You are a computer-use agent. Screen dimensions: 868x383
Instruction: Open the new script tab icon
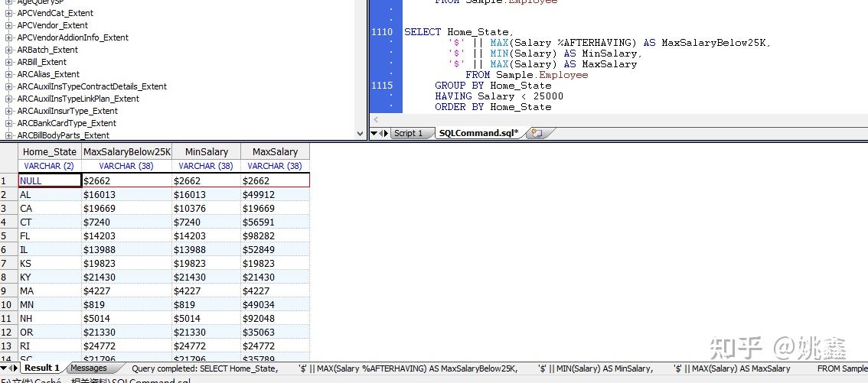(537, 133)
